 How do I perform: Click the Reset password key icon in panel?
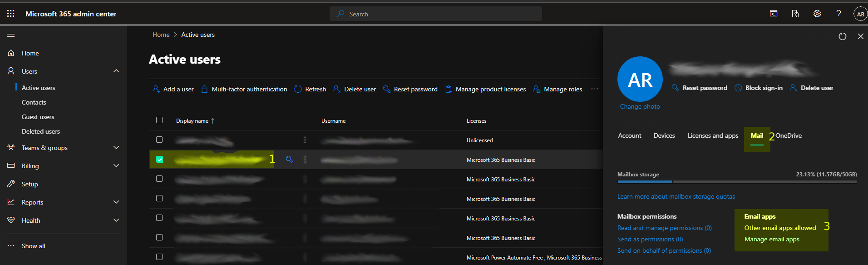tap(676, 88)
